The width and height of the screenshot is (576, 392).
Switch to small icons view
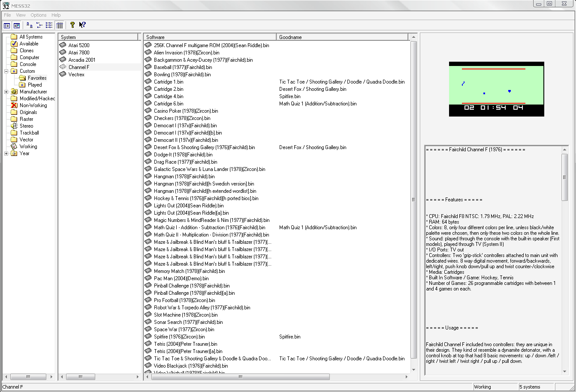(x=39, y=25)
